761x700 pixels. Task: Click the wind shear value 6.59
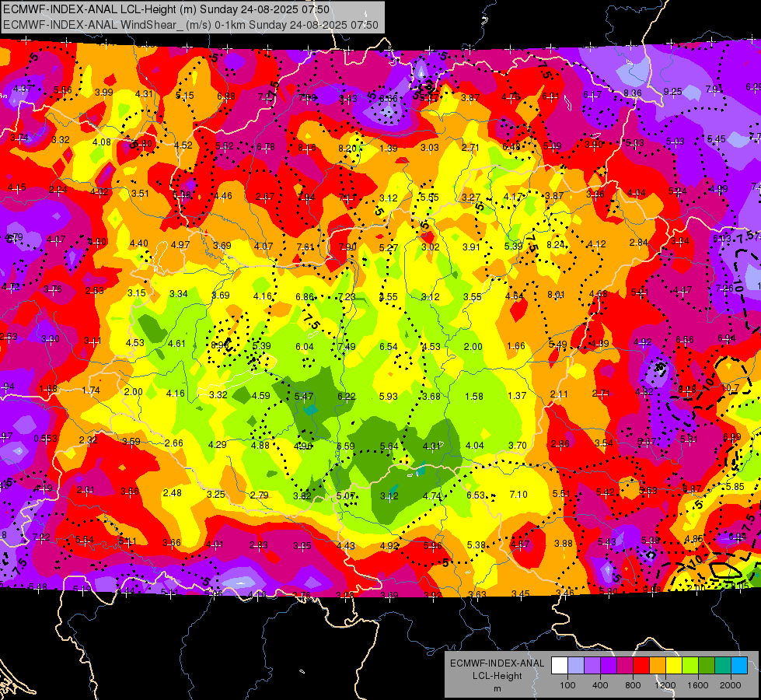pos(346,446)
